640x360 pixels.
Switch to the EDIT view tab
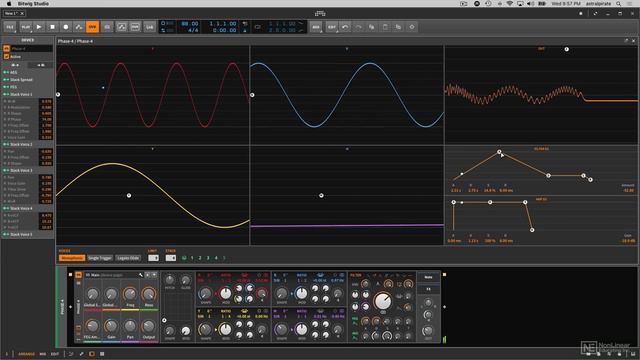pyautogui.click(x=55, y=354)
